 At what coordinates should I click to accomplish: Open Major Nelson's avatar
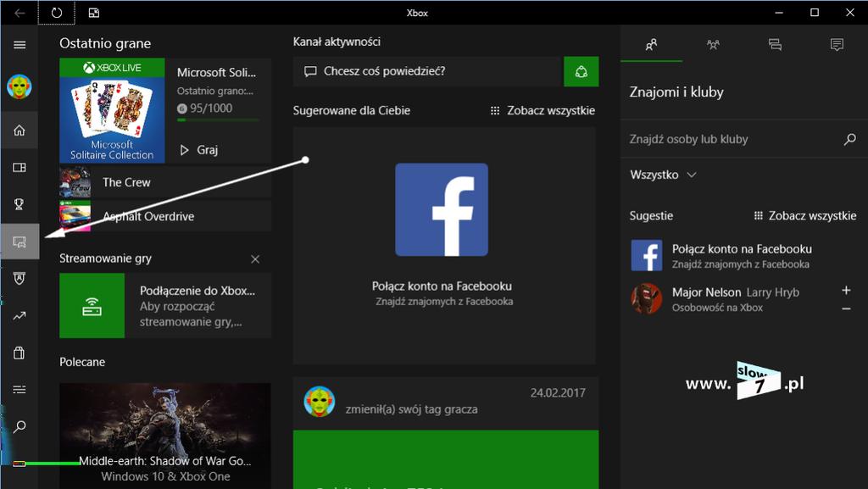pyautogui.click(x=647, y=298)
